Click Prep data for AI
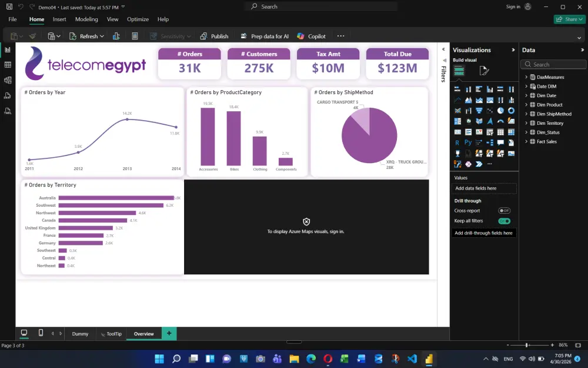The height and width of the screenshot is (368, 588). 265,36
